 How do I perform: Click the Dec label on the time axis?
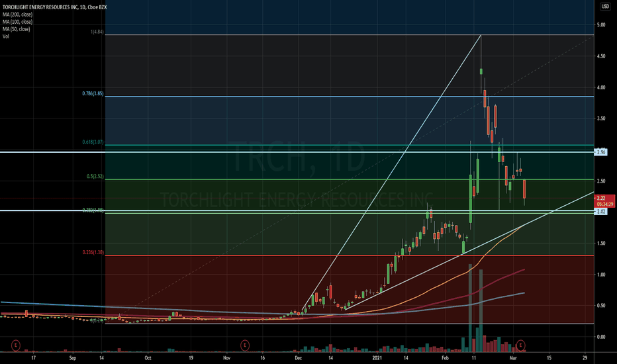pos(299,358)
